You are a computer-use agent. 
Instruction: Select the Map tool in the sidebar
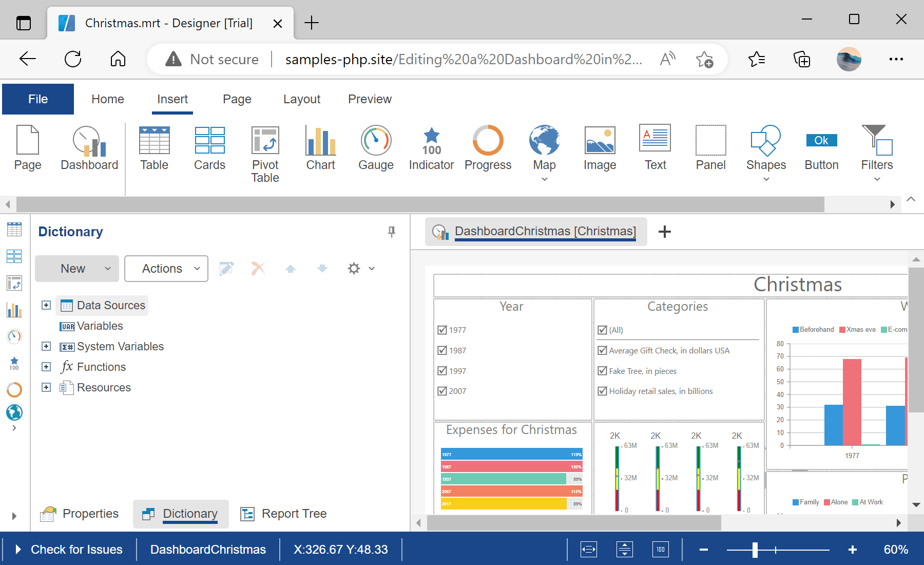[x=14, y=412]
